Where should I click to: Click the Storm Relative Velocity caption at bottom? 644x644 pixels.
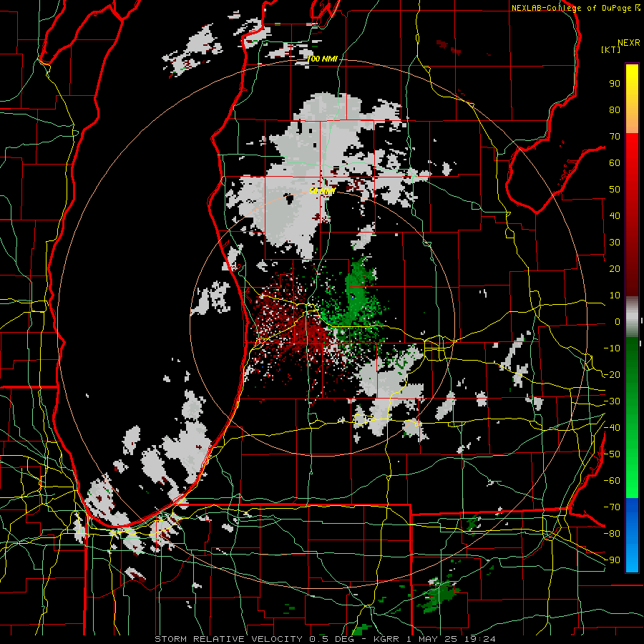tap(326, 639)
